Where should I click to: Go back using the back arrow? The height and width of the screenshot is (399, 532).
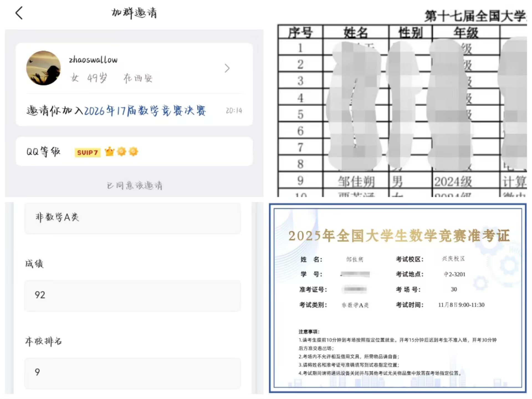pyautogui.click(x=19, y=13)
